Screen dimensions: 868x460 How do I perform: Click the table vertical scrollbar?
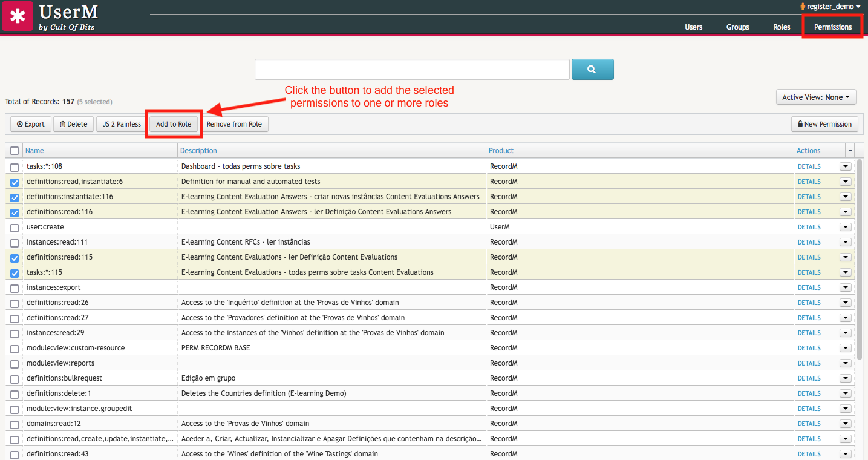(x=860, y=260)
